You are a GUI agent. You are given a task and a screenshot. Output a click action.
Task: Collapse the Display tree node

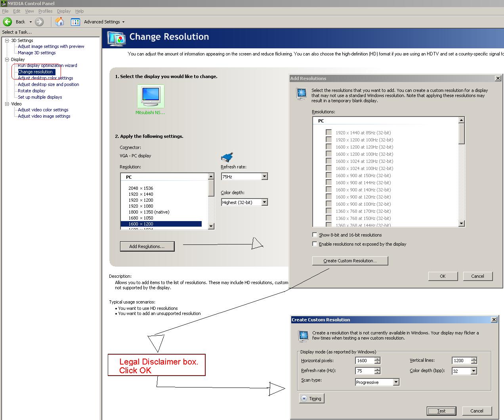pyautogui.click(x=7, y=59)
